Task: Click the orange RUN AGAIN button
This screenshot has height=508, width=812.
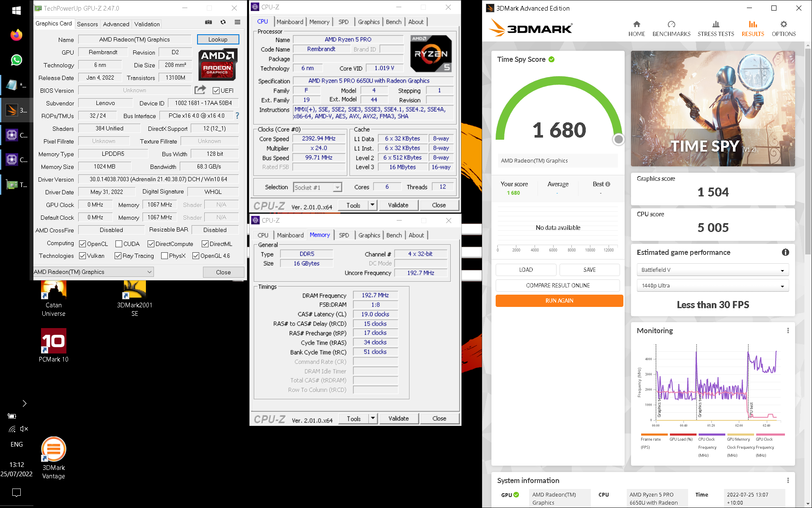Action: pyautogui.click(x=559, y=301)
